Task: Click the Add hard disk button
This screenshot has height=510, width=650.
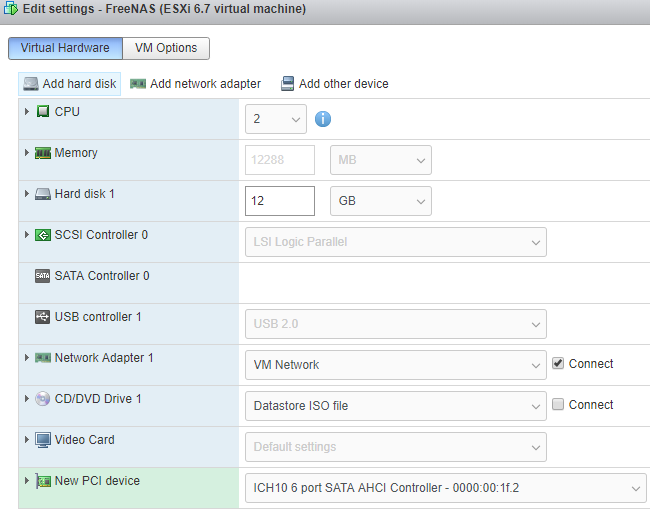Action: 70,84
